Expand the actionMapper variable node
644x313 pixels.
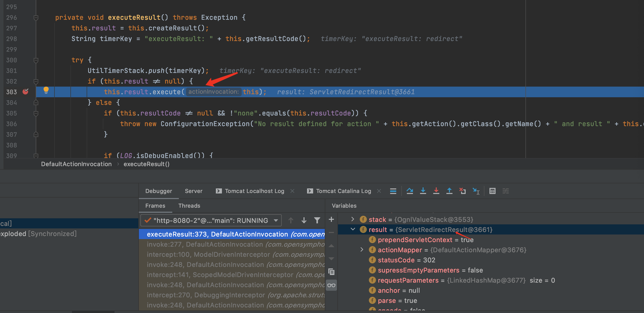click(x=362, y=249)
